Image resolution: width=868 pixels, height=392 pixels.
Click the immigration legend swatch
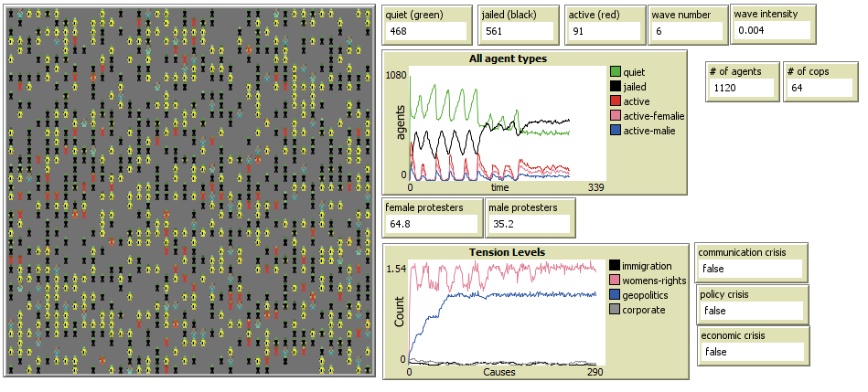pyautogui.click(x=615, y=266)
